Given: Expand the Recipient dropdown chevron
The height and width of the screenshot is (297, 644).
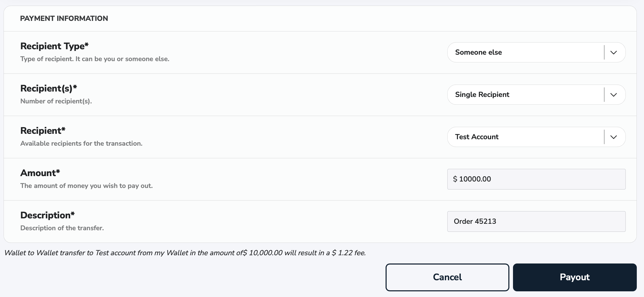Looking at the screenshot, I should (x=614, y=137).
